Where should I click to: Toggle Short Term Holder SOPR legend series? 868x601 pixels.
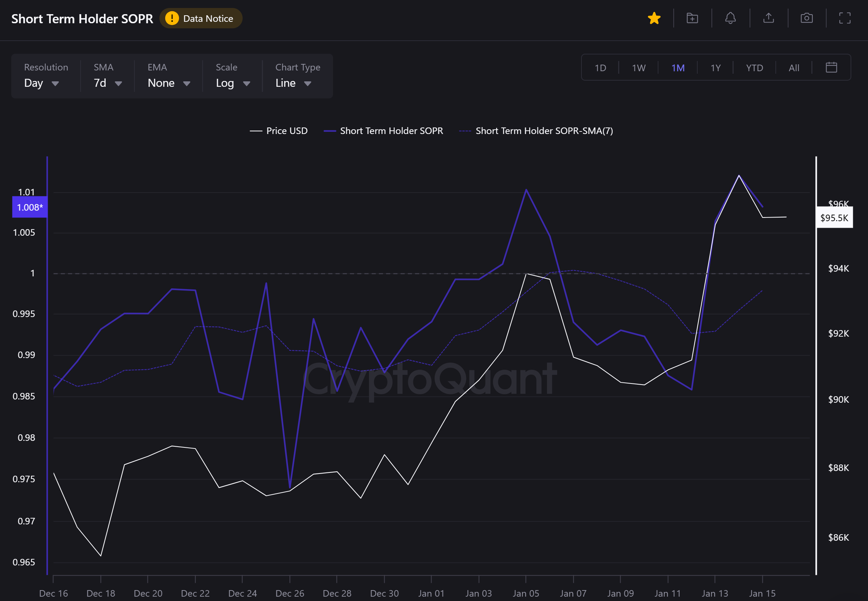[x=384, y=131]
